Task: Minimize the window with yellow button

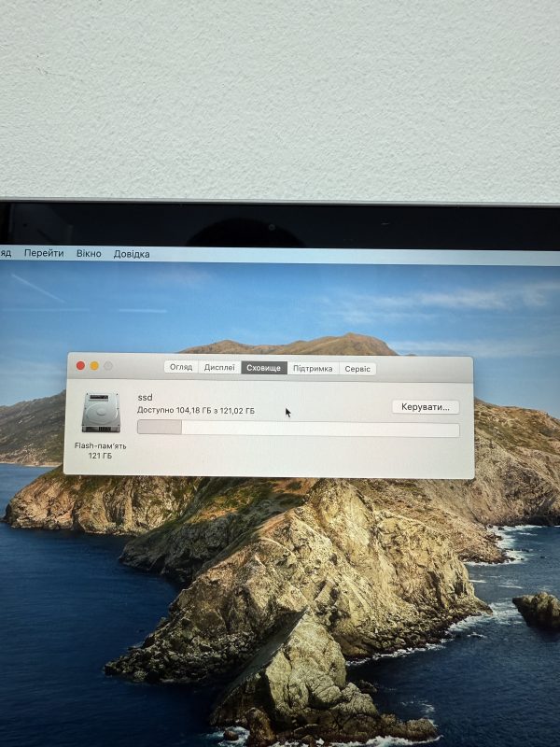Action: 94,365
